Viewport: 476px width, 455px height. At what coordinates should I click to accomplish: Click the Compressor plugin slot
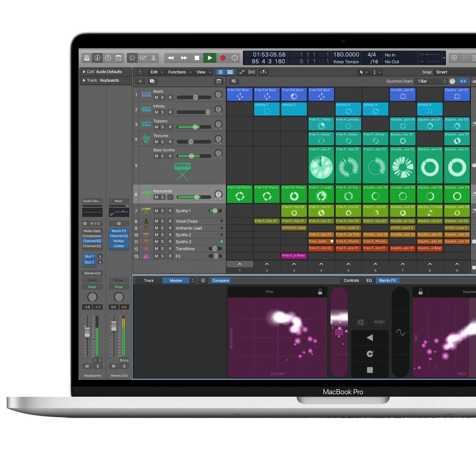(x=92, y=236)
